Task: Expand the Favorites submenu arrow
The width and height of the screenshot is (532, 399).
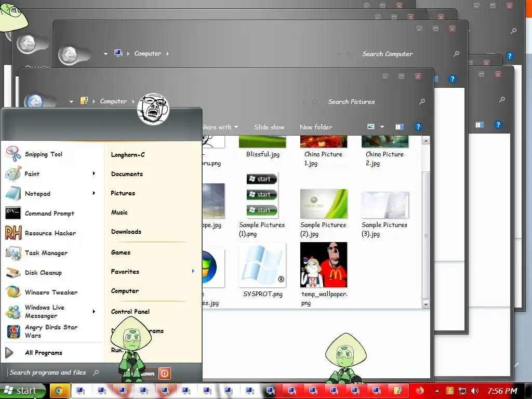Action: 193,271
